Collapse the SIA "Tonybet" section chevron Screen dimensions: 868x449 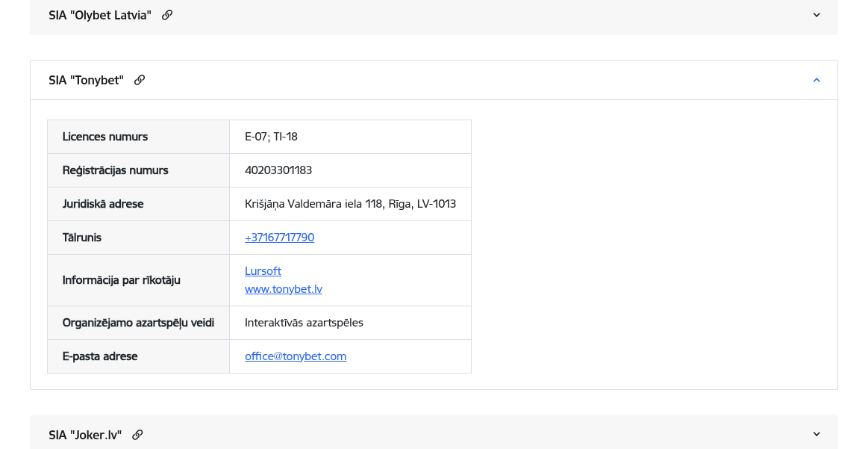pyautogui.click(x=816, y=80)
